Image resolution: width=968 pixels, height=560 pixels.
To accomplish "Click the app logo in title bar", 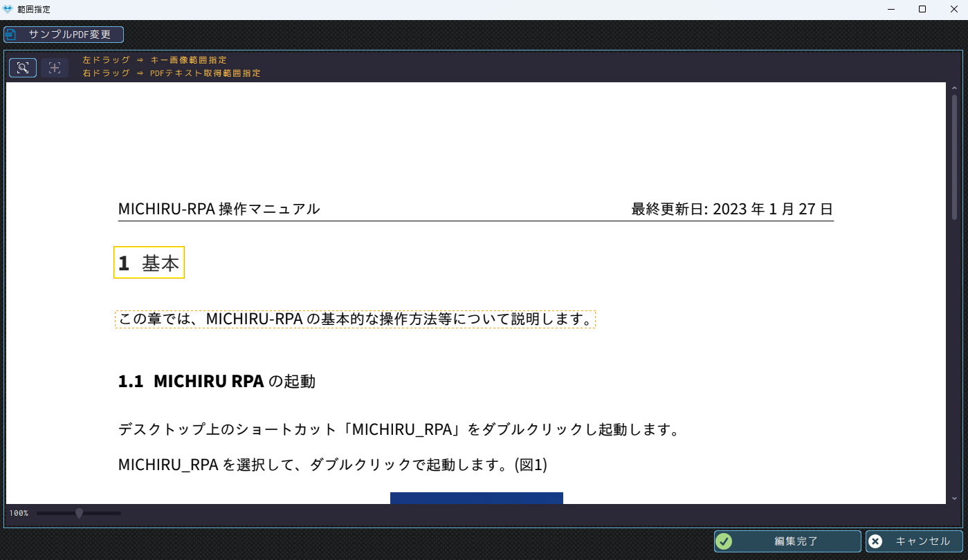I will coord(8,10).
